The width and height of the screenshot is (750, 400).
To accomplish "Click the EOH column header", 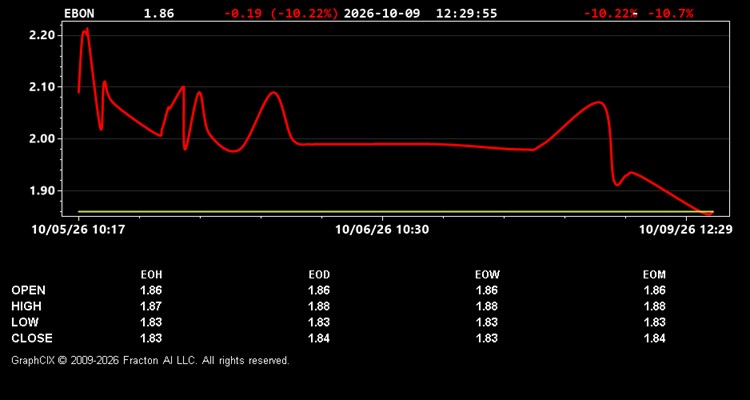I will [151, 275].
